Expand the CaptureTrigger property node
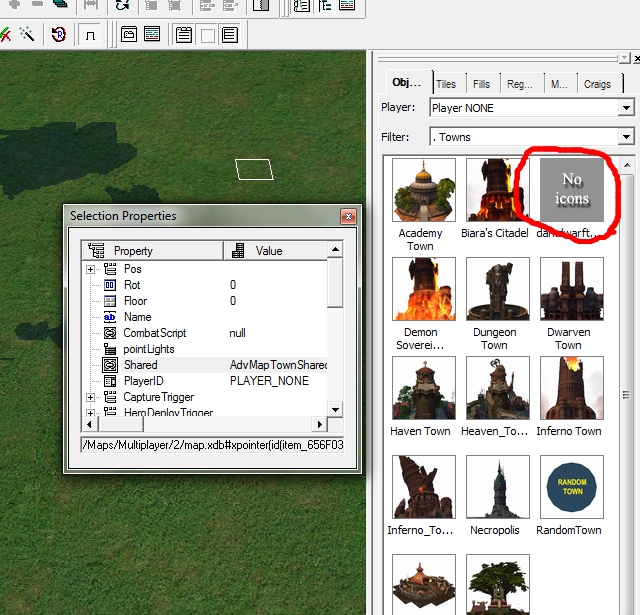The image size is (640, 615). [90, 397]
